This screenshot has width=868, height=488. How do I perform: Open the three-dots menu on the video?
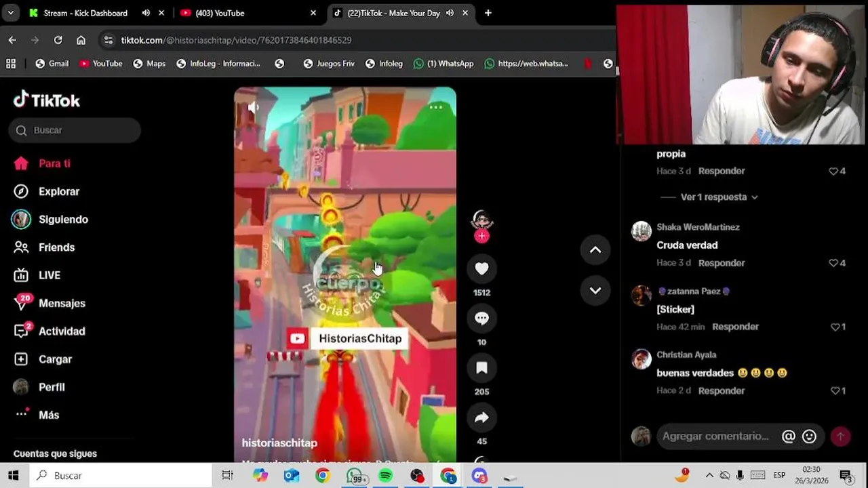[x=436, y=107]
